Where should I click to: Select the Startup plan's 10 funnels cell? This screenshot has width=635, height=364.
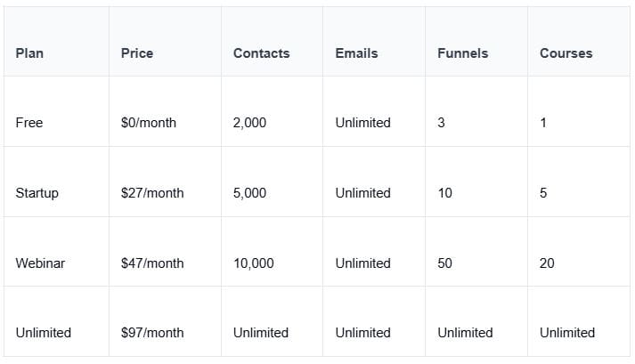(444, 193)
